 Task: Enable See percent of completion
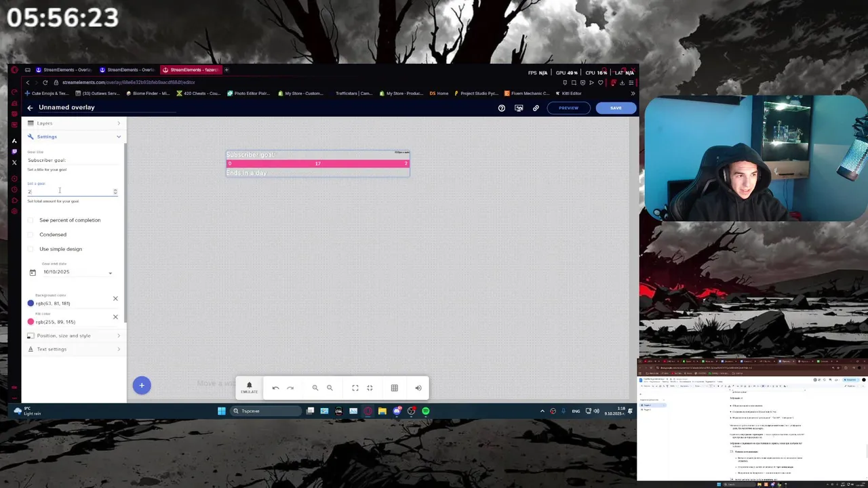(x=31, y=220)
